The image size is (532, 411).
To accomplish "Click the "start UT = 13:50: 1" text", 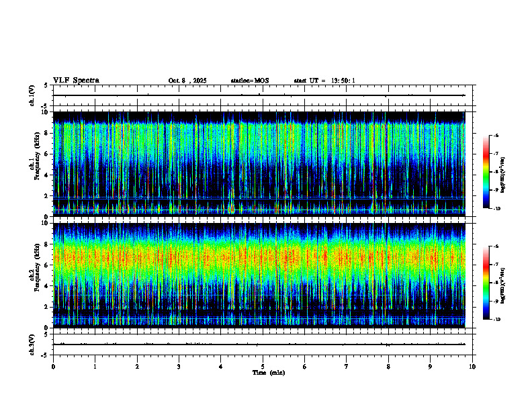I will coord(324,81).
